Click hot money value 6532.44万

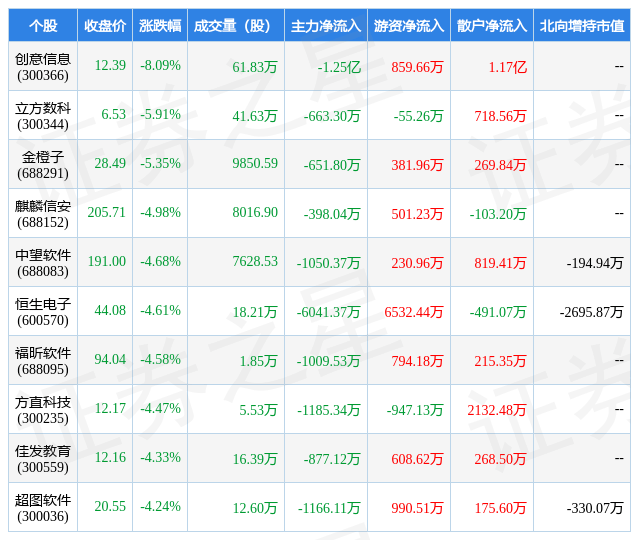(x=414, y=312)
